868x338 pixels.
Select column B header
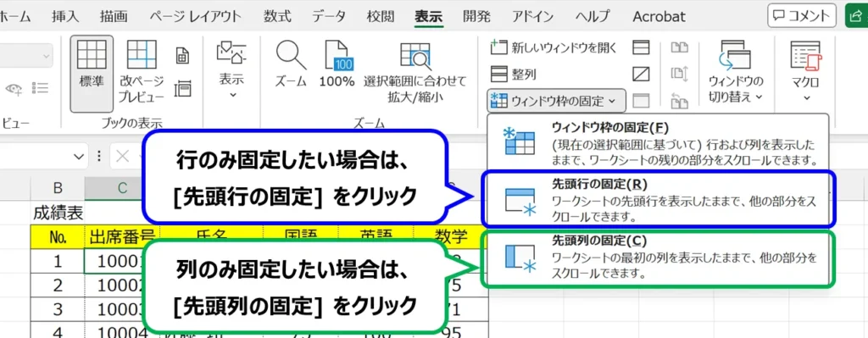pos(58,188)
